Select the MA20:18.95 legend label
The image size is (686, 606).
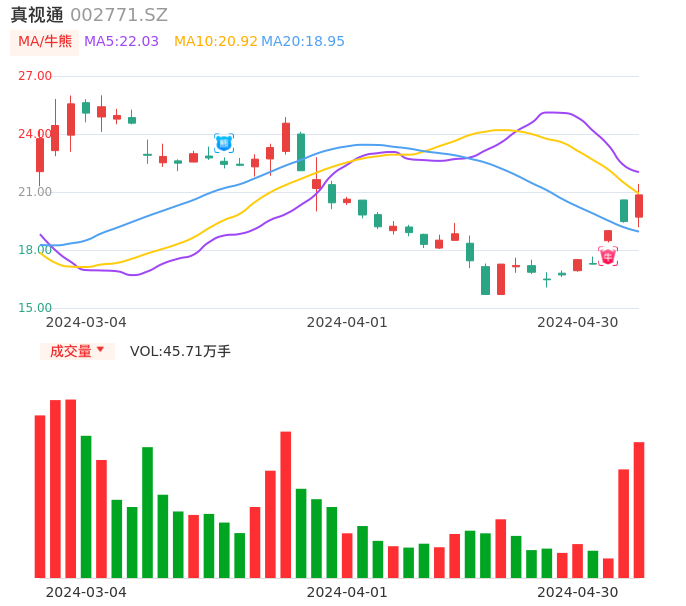(x=303, y=41)
